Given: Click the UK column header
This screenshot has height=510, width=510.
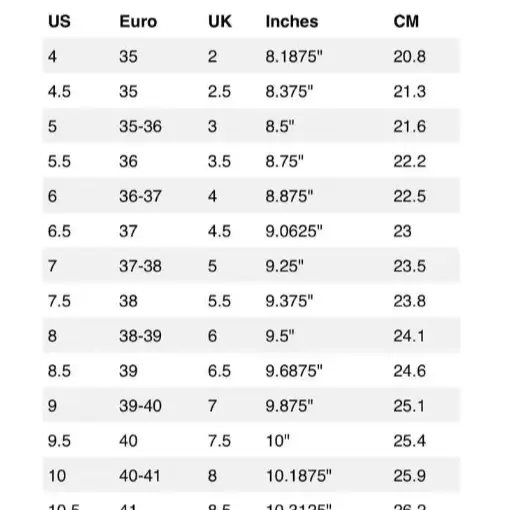Looking at the screenshot, I should [220, 22].
